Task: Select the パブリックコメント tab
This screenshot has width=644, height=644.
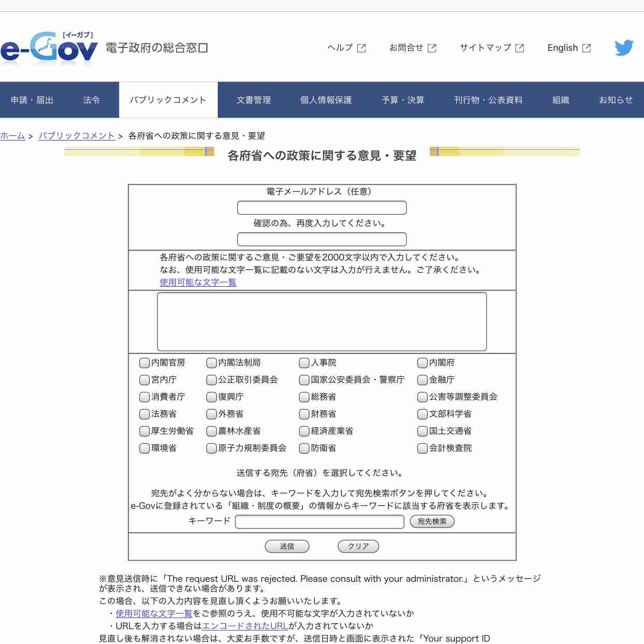Action: click(168, 100)
